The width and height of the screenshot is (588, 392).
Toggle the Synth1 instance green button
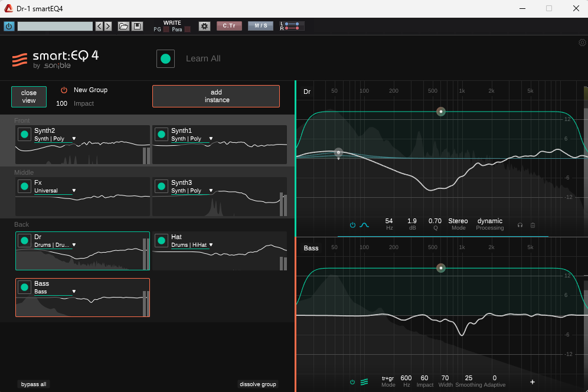click(162, 134)
